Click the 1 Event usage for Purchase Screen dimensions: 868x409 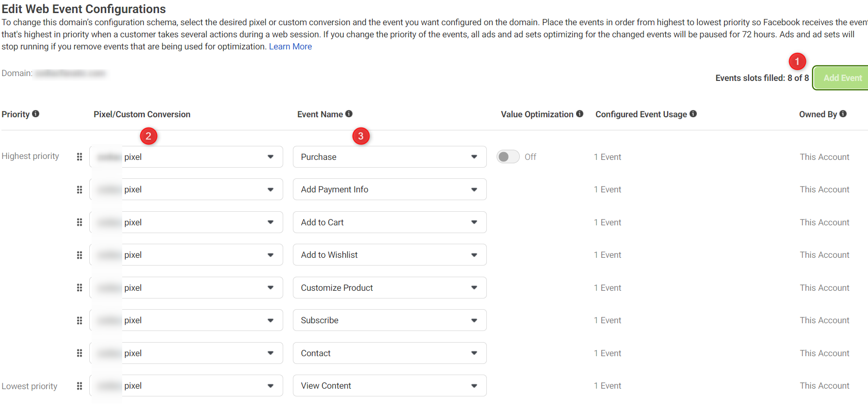[607, 157]
